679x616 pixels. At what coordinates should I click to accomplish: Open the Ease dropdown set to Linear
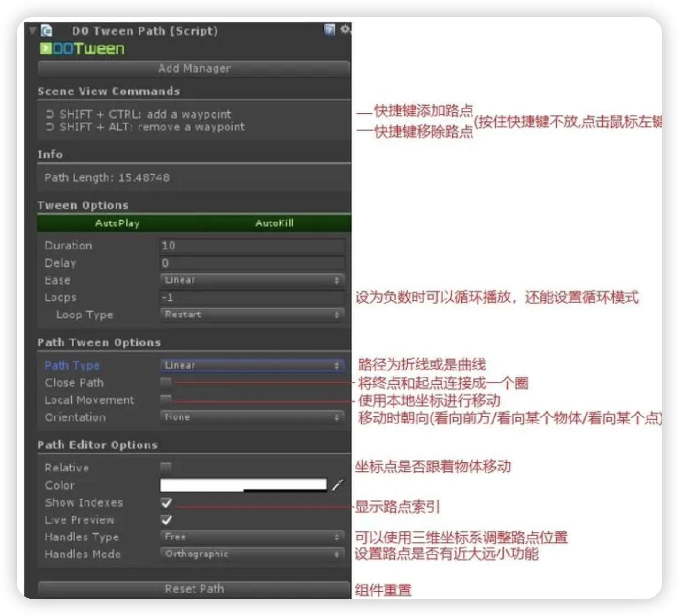252,280
